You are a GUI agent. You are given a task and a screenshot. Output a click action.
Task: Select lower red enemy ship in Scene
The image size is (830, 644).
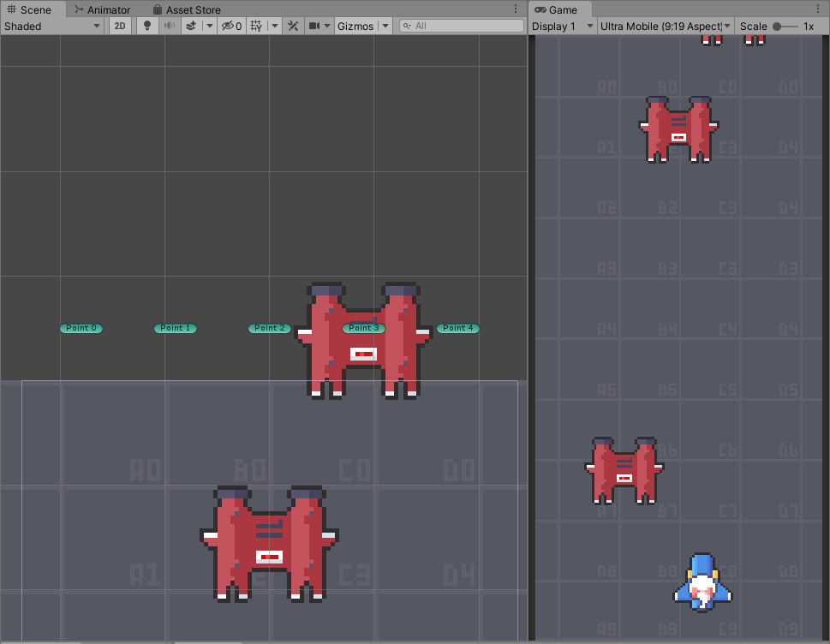point(270,544)
